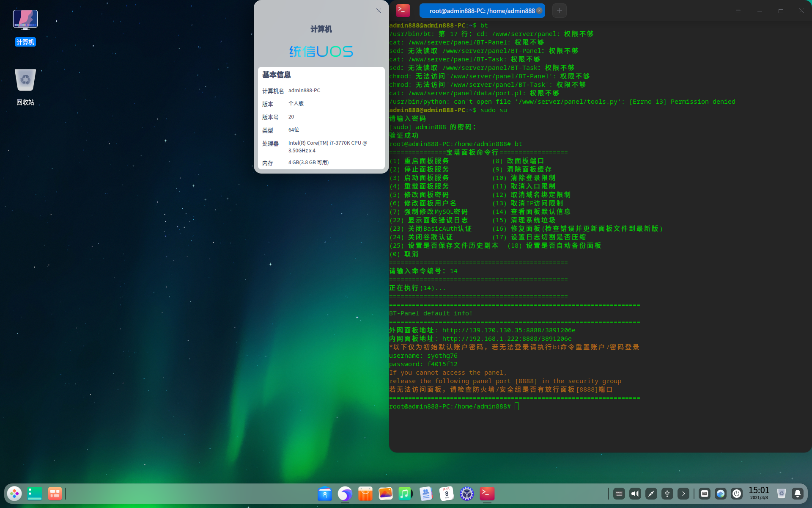Open the trash icon in the dock
The height and width of the screenshot is (508, 812).
point(782,494)
